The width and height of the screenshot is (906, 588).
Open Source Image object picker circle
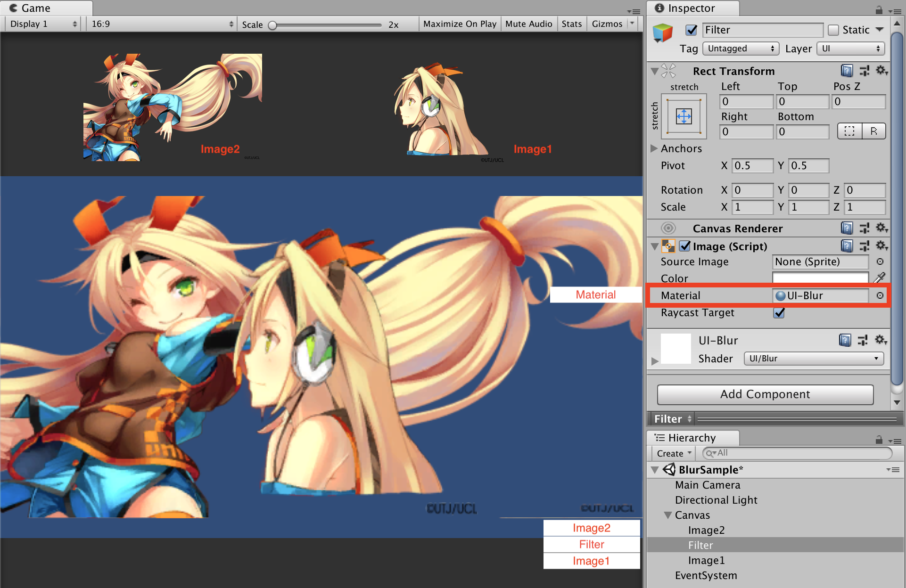click(880, 261)
